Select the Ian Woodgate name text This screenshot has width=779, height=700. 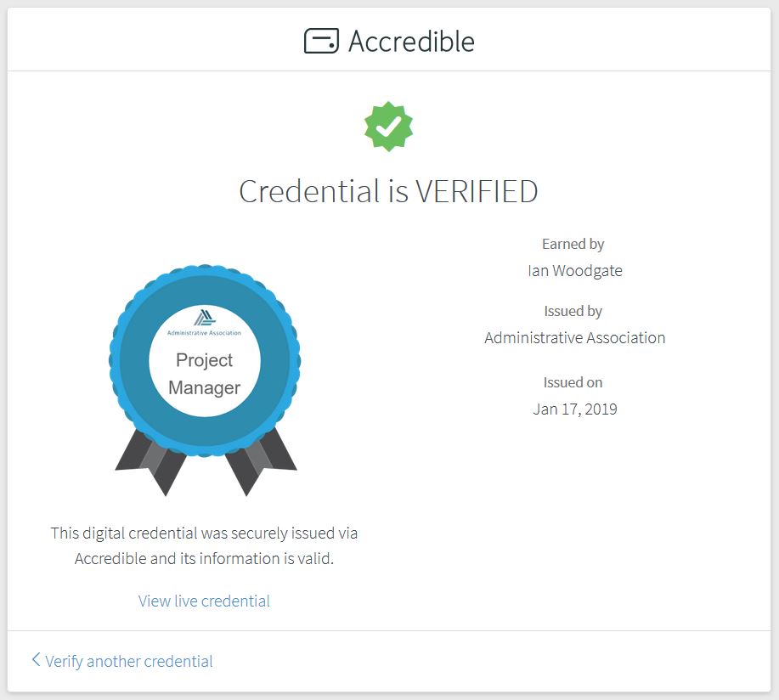coord(575,271)
